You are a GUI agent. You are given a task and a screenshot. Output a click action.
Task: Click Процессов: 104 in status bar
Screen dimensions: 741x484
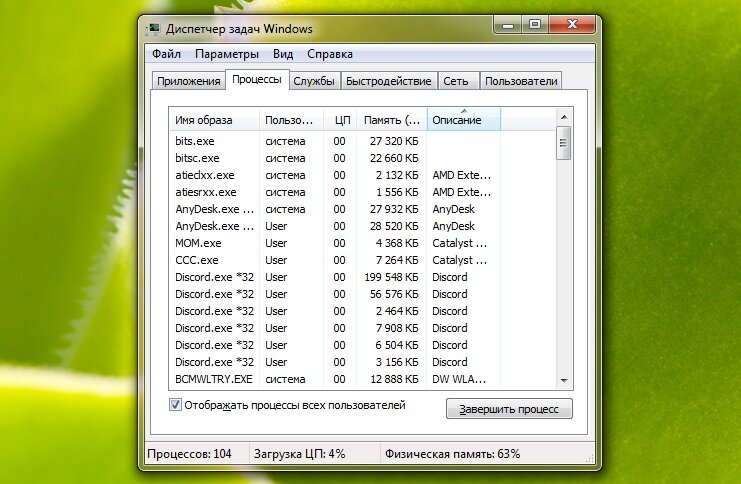pos(190,454)
